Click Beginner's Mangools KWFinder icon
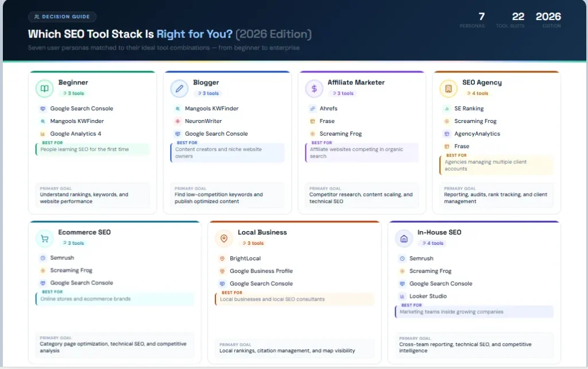Viewport: 588px width, 369px height. 42,121
